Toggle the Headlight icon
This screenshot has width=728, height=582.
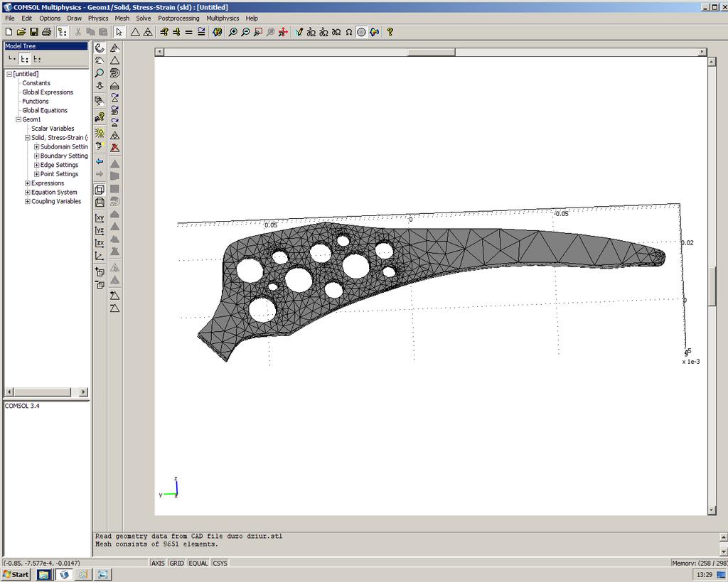tap(100, 146)
